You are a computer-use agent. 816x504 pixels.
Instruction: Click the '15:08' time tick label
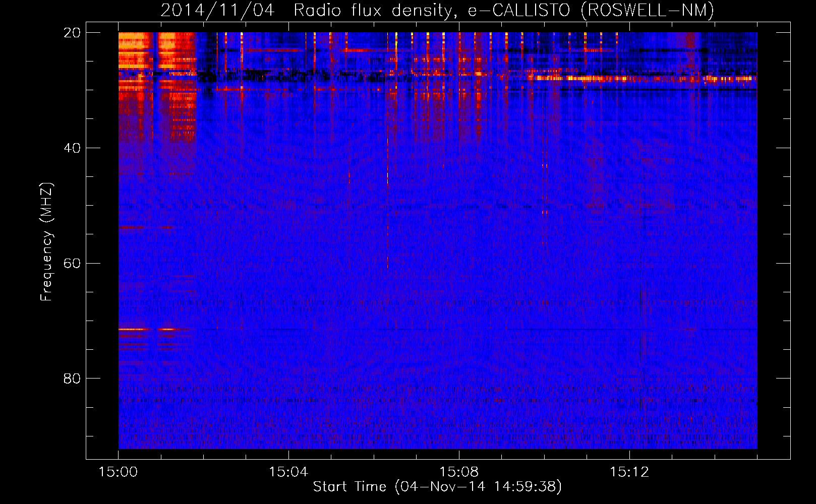pos(459,472)
